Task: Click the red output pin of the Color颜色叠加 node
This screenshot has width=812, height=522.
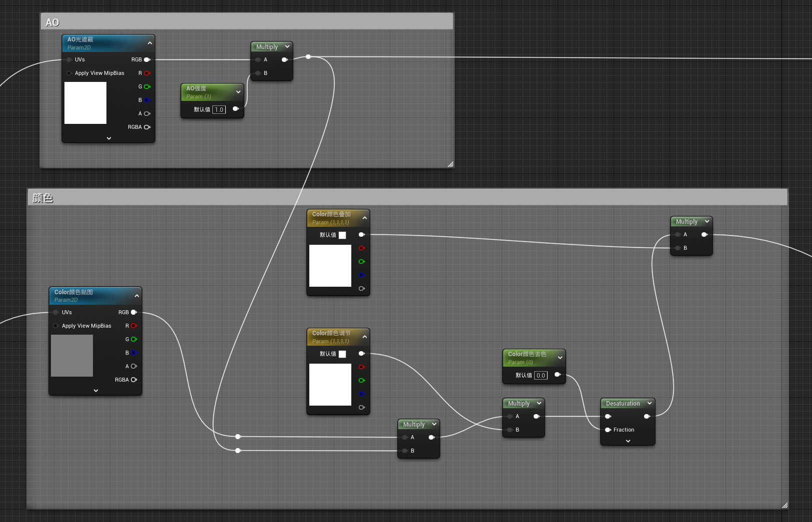Action: coord(362,248)
